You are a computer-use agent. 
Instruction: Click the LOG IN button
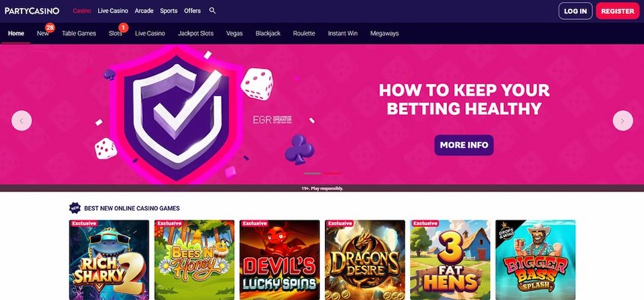tap(575, 11)
